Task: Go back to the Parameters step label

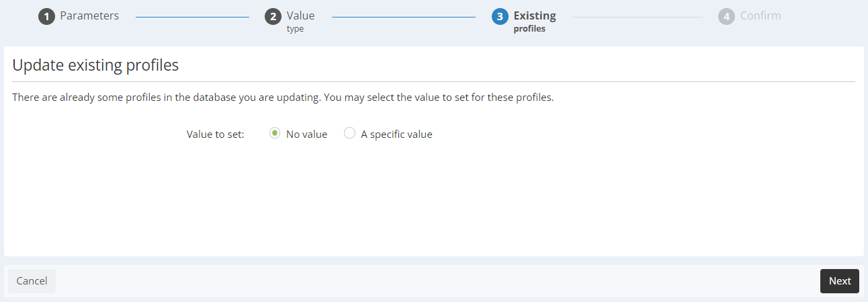Action: click(x=89, y=15)
